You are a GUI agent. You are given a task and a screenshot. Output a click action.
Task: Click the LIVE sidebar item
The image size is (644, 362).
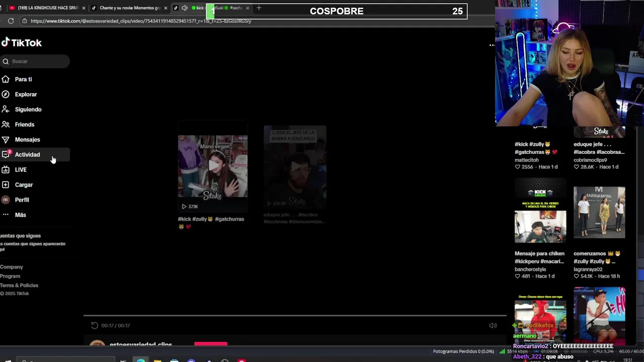point(21,170)
